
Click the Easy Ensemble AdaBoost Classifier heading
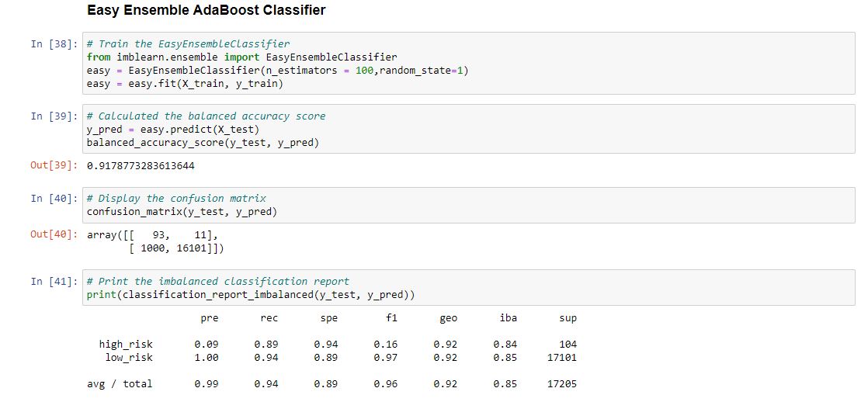206,11
